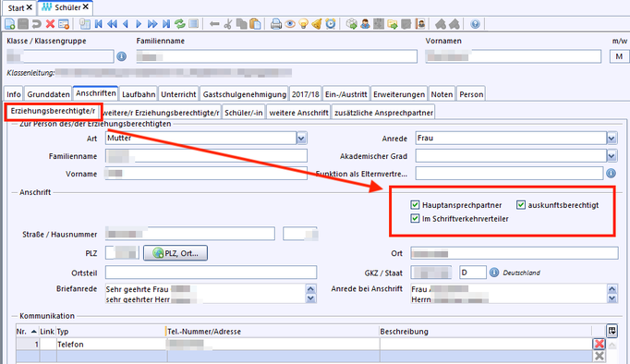
Task: Toggle the Im Schriftverkehrverteiler checkbox
Action: (415, 219)
